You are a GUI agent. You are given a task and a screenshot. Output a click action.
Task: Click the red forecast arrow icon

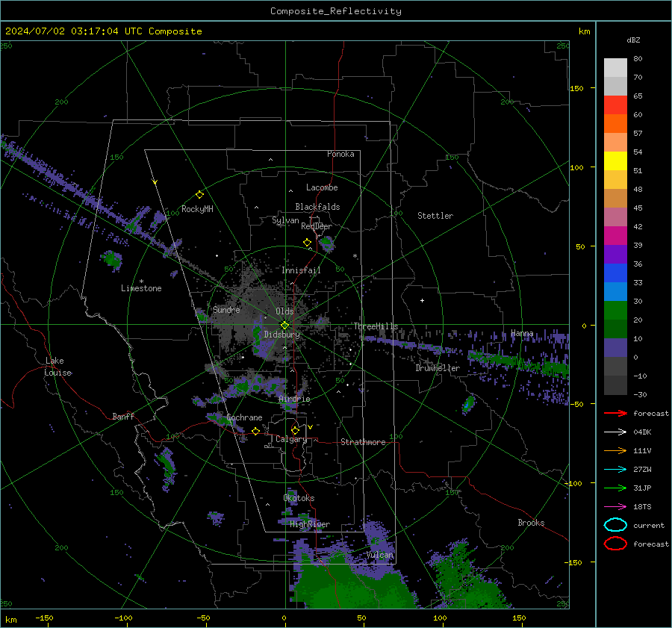point(615,413)
